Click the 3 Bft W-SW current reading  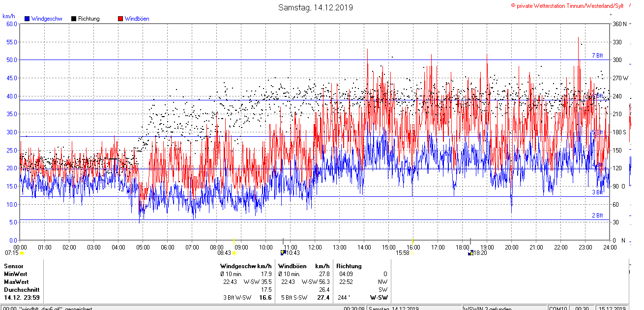click(x=237, y=298)
